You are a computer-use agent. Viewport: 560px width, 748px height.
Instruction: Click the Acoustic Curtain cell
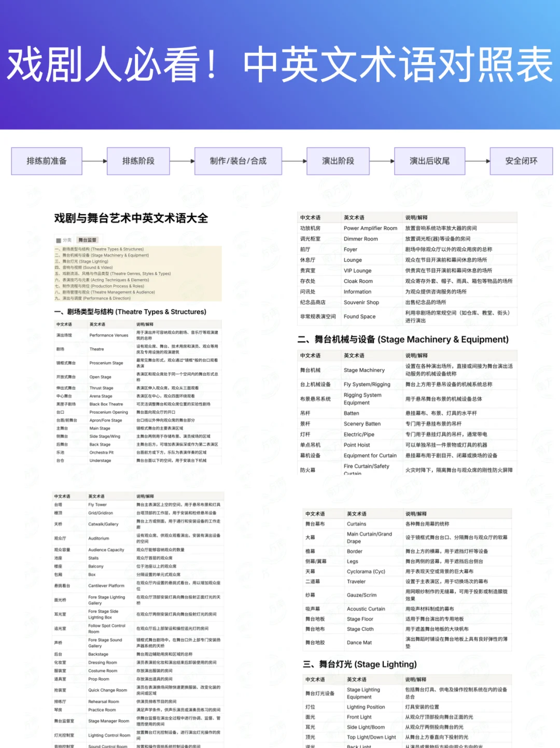366,609
